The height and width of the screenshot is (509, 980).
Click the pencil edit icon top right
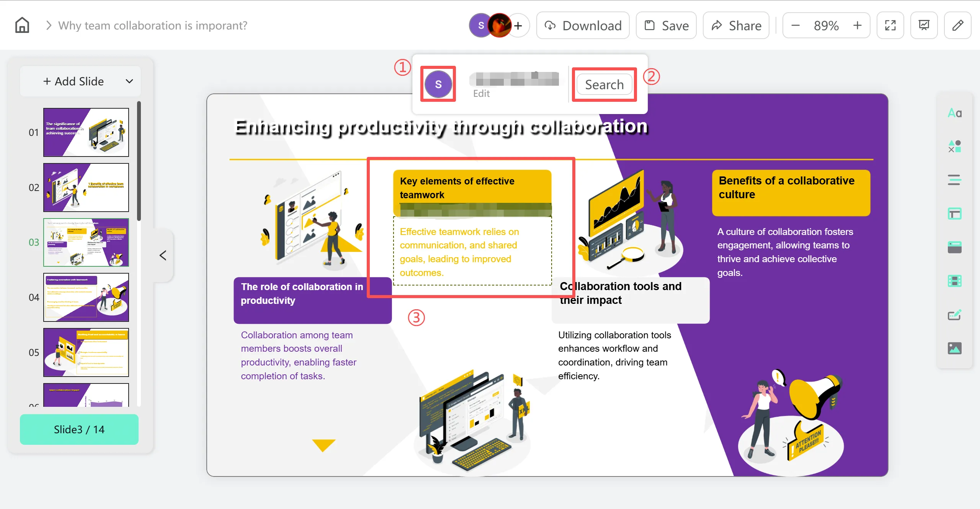pyautogui.click(x=957, y=26)
